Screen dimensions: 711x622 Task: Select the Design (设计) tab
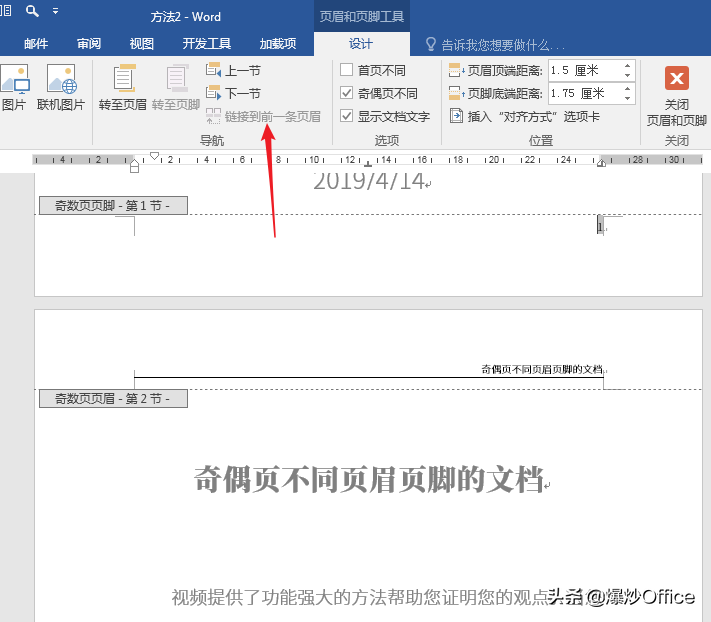pyautogui.click(x=361, y=44)
